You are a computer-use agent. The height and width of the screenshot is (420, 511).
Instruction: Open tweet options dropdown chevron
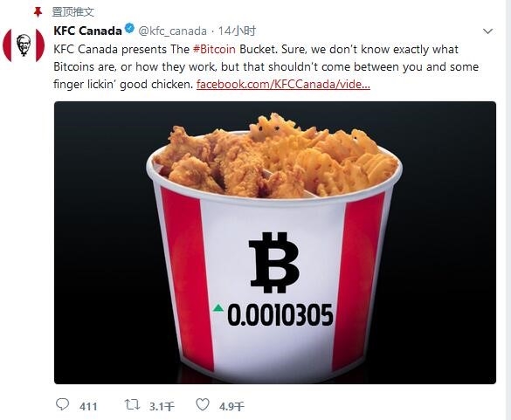click(x=487, y=31)
